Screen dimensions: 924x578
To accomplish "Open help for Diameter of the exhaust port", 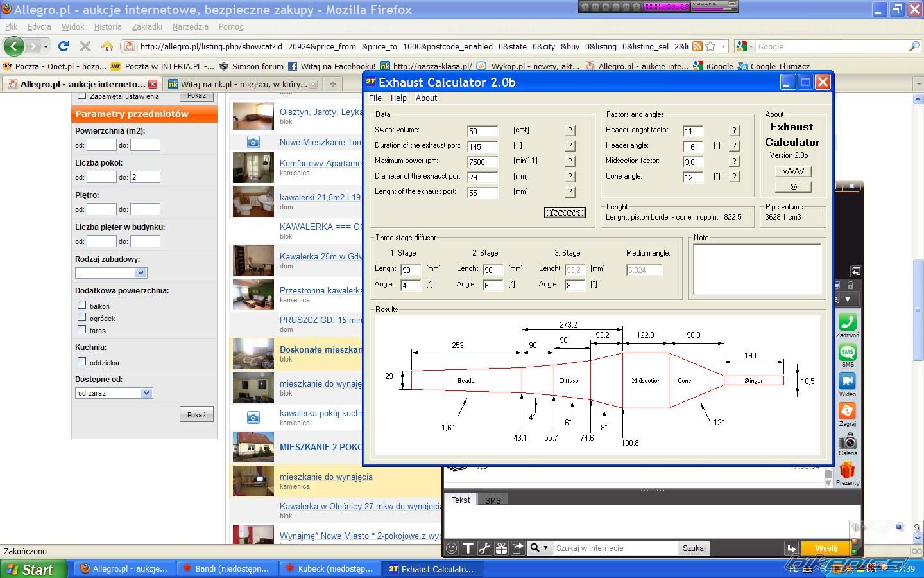I will [x=570, y=177].
